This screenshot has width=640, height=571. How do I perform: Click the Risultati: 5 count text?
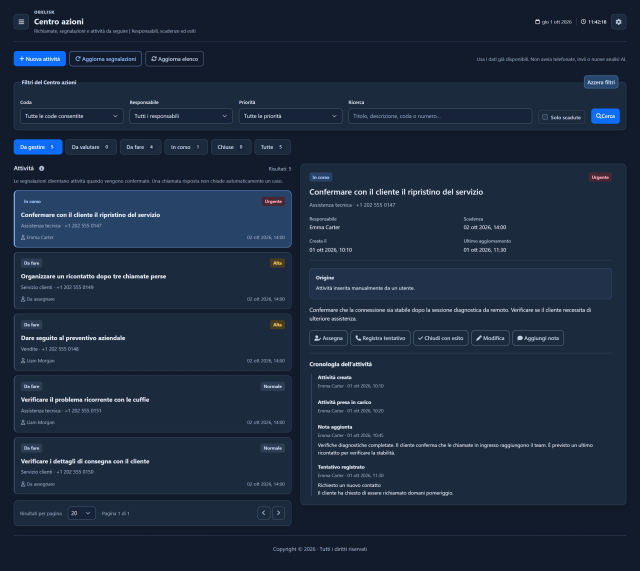pyautogui.click(x=280, y=169)
